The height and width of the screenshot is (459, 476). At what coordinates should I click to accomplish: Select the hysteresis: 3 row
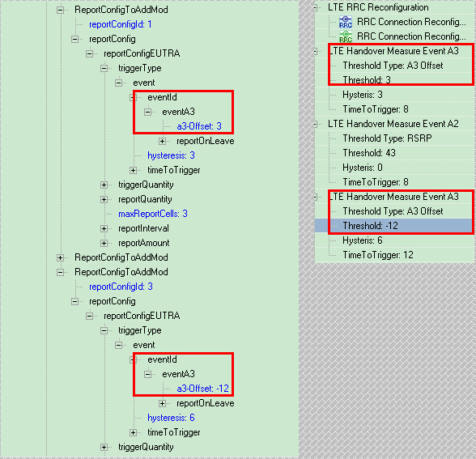click(x=171, y=155)
